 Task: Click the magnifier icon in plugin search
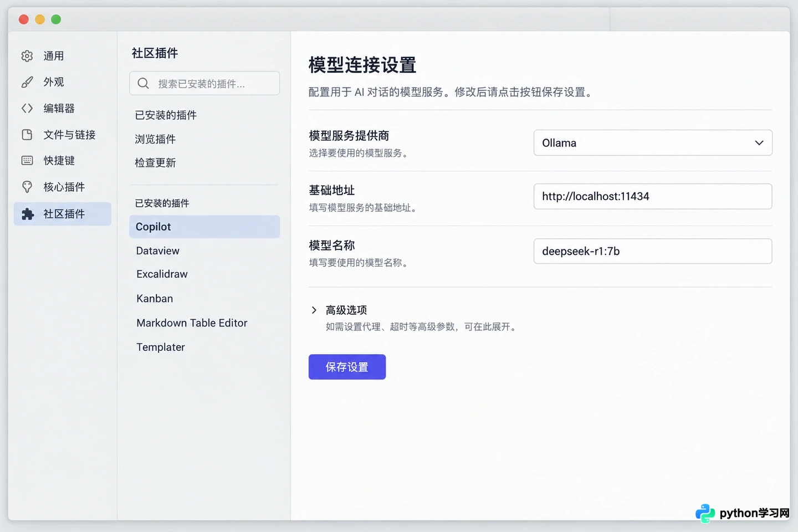144,84
